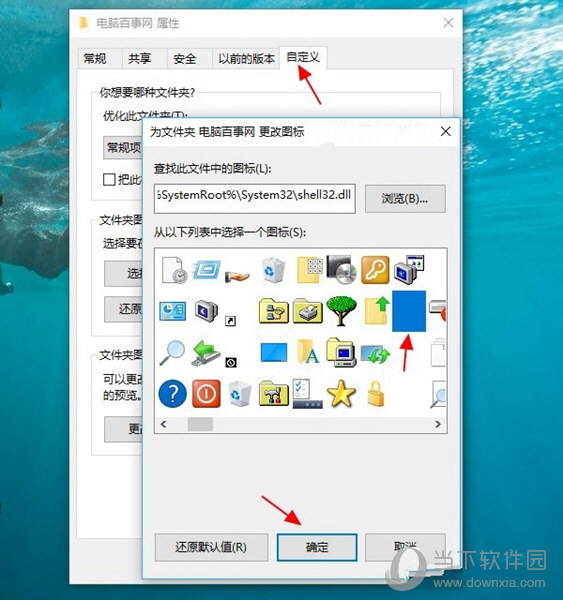563x600 pixels.
Task: Choose the magnifying glass search icon
Action: coord(172,353)
